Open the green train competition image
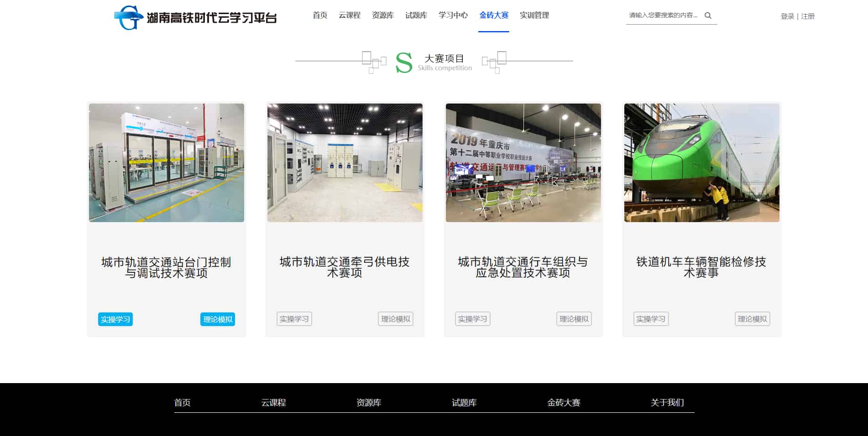The image size is (868, 436). coord(701,163)
